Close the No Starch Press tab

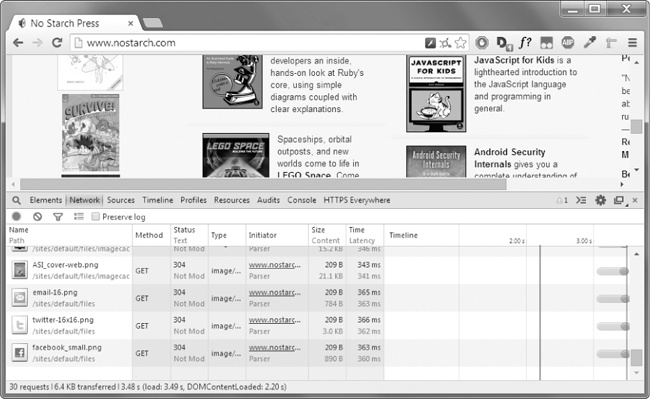coord(131,24)
